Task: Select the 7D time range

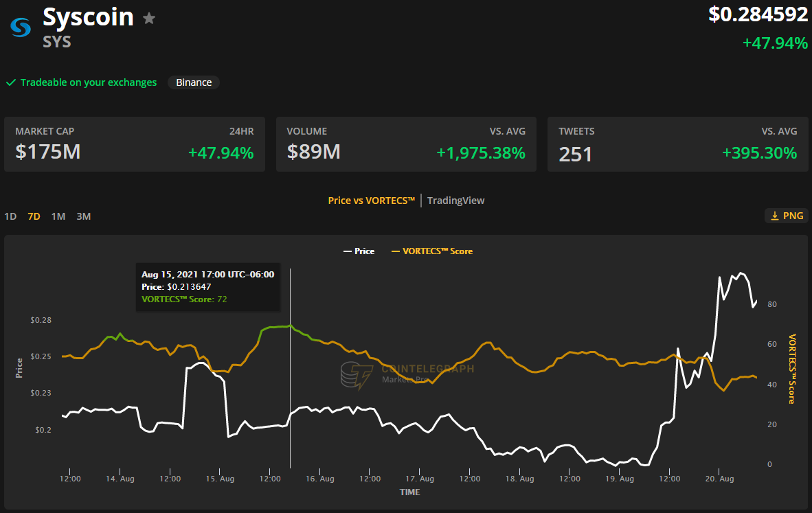Action: pyautogui.click(x=34, y=216)
